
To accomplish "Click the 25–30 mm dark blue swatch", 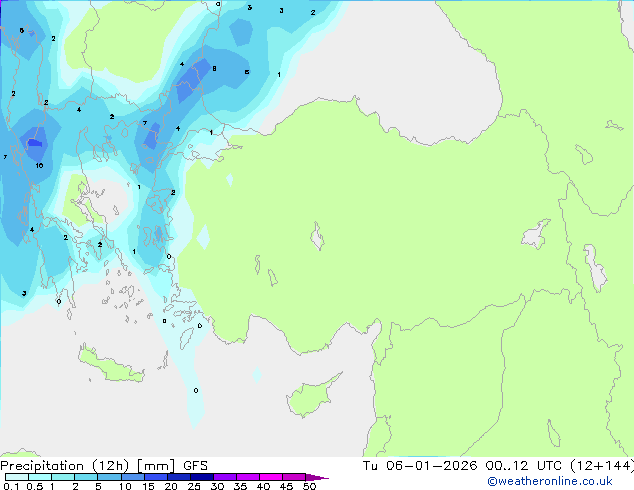I will (x=201, y=477).
